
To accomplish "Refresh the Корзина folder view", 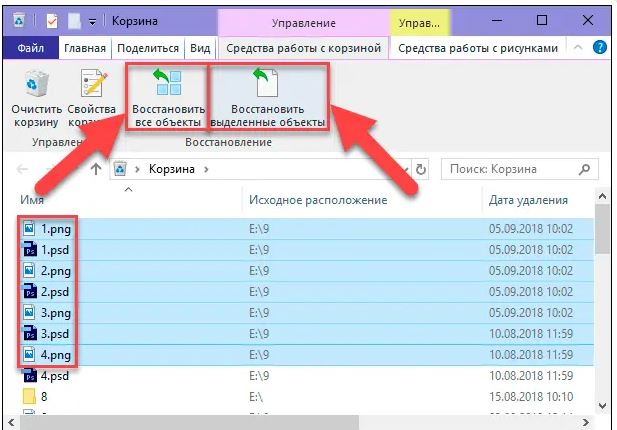I will [421, 170].
